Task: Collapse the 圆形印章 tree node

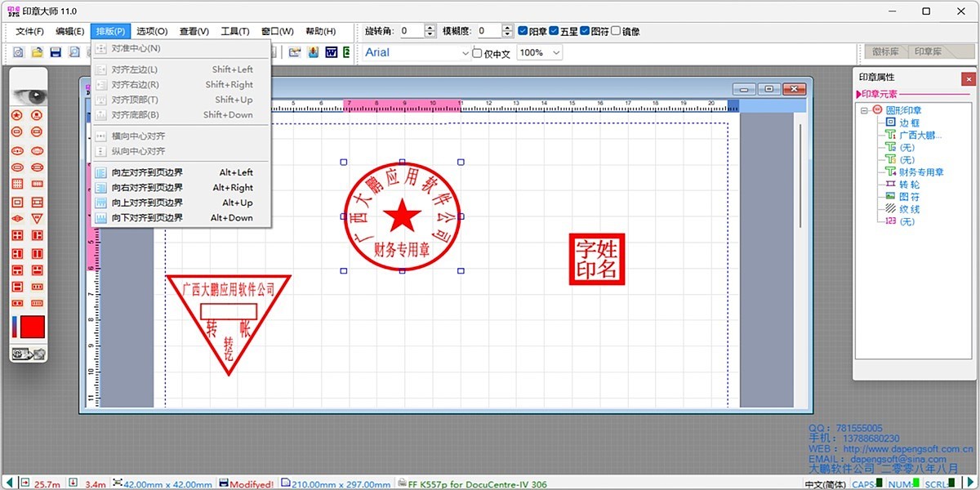Action: click(865, 109)
